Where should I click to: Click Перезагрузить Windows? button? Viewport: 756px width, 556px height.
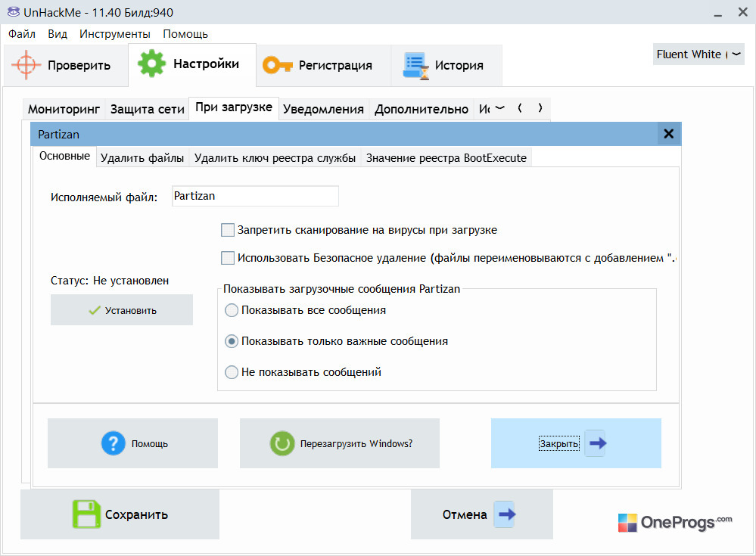tap(340, 443)
